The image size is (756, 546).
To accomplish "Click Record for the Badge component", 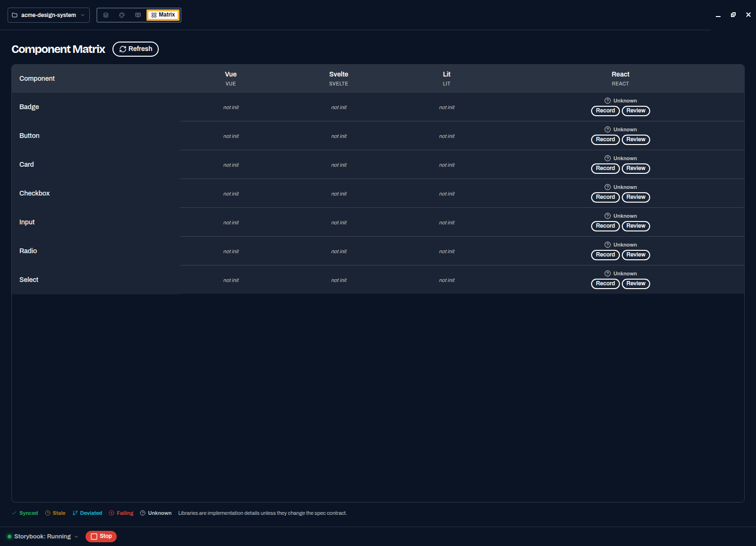I will point(605,111).
